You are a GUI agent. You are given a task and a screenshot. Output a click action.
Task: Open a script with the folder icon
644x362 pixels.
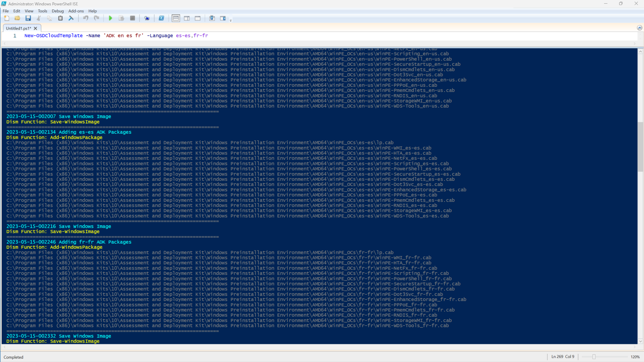click(x=17, y=18)
